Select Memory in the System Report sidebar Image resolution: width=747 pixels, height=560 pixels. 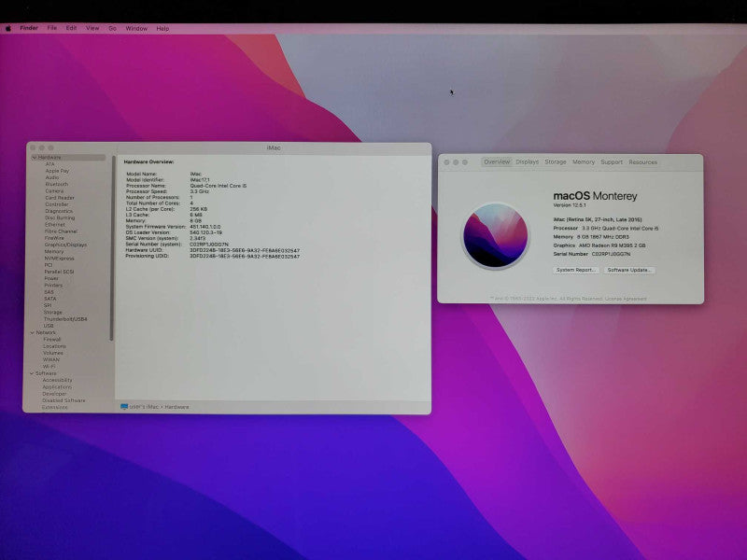[x=54, y=251]
